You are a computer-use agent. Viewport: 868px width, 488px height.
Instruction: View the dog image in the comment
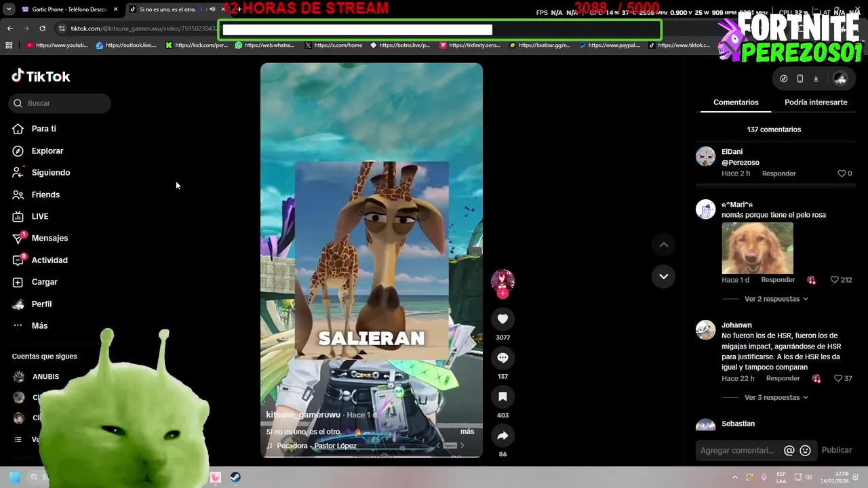click(757, 248)
